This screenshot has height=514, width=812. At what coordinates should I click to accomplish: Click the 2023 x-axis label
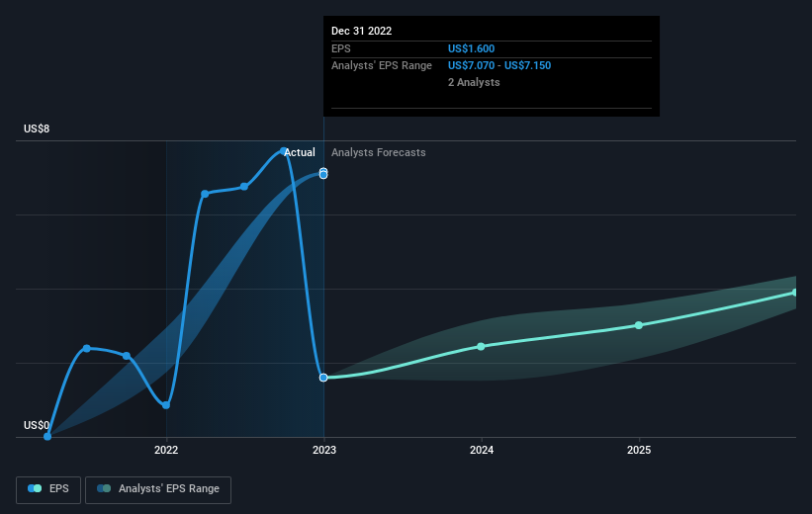tap(324, 450)
